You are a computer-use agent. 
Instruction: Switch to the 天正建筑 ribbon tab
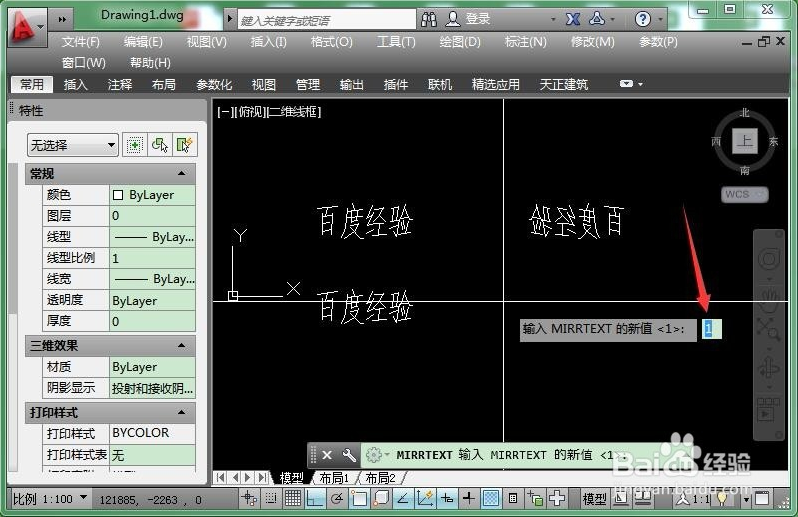[564, 84]
